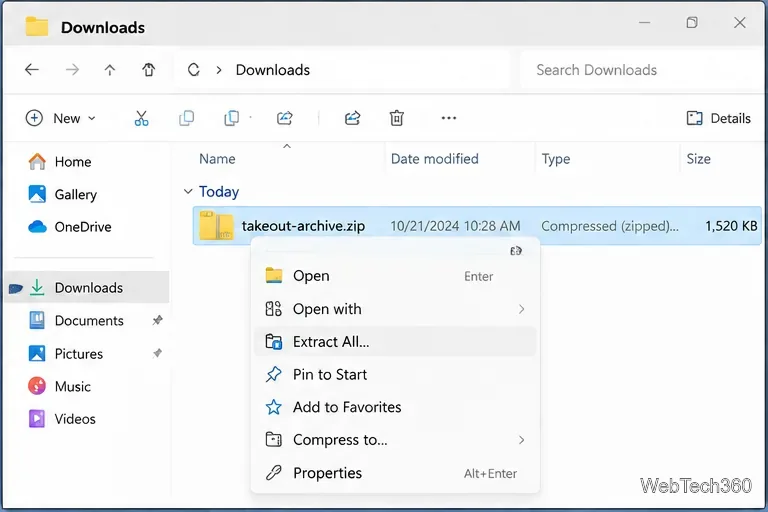Maximize the Downloads window
Viewport: 768px width, 512px height.
point(692,23)
